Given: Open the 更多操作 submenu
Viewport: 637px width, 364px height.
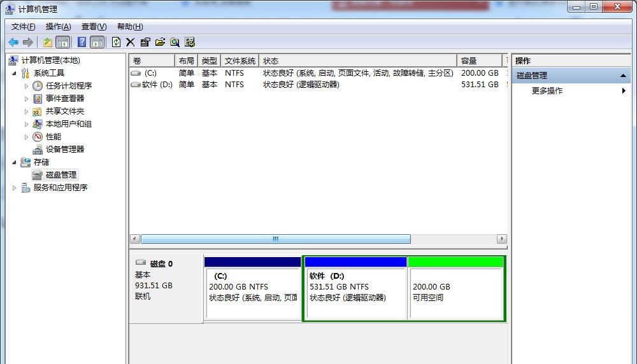Looking at the screenshot, I should 571,90.
